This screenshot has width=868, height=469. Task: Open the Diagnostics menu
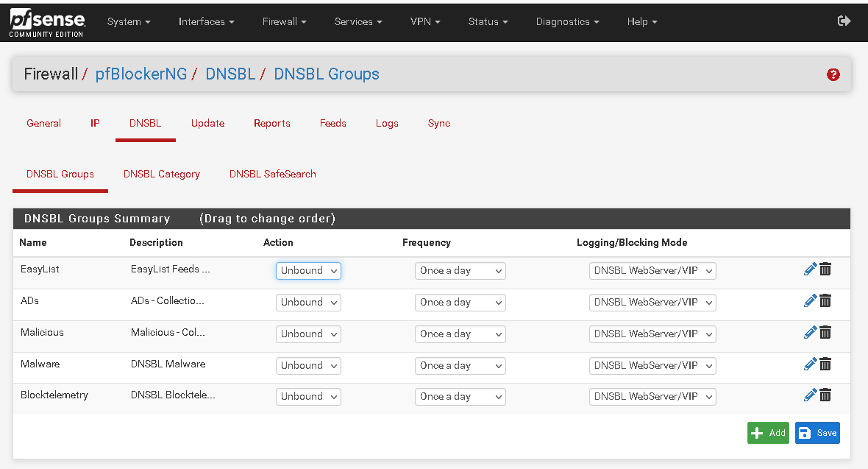click(567, 21)
